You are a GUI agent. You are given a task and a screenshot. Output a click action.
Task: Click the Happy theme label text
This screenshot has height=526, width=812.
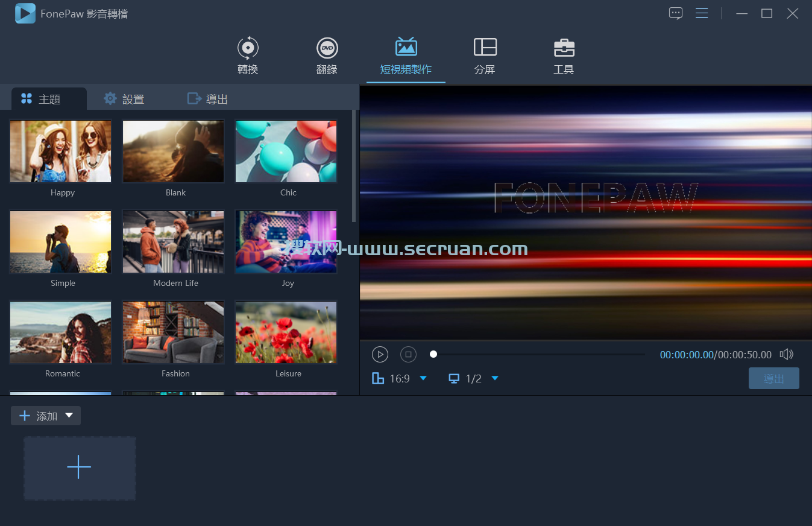63,192
